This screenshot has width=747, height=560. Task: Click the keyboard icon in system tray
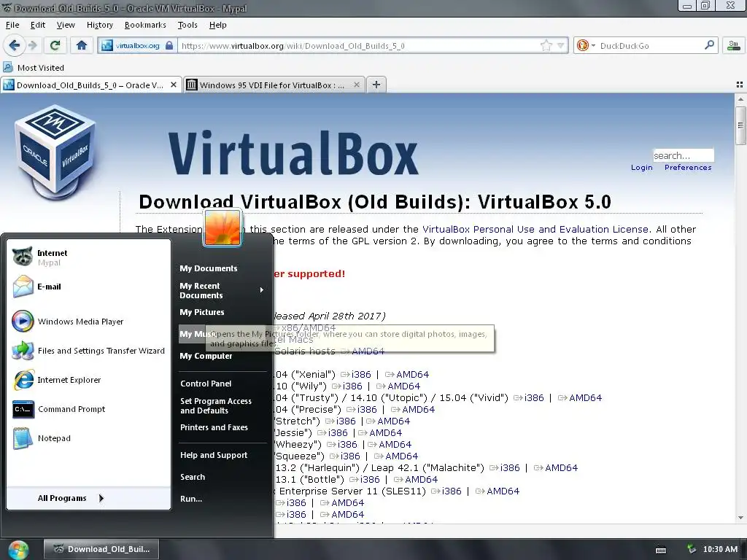[x=661, y=550]
